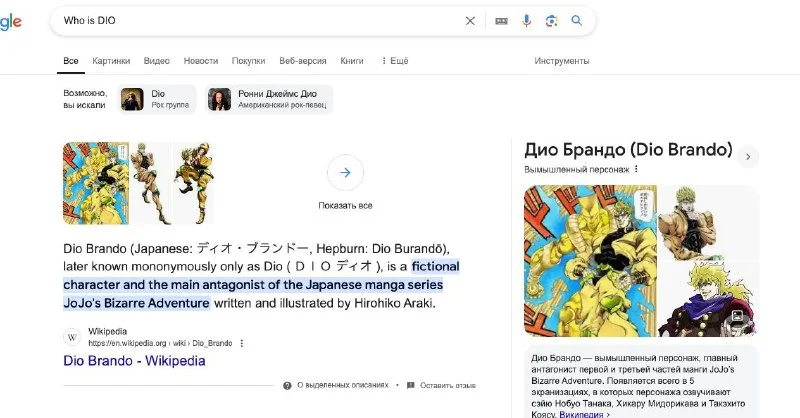Click "Оставить отзыв" feedback link
The image size is (800, 418).
pos(442,385)
